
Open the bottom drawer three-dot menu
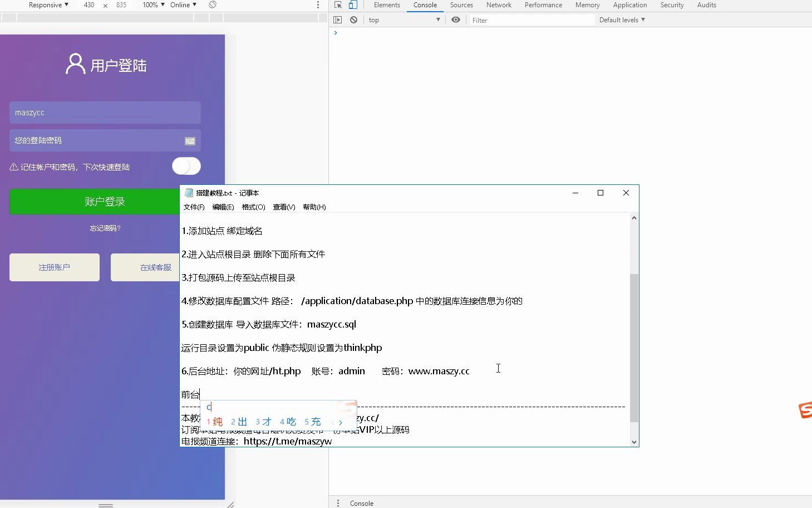338,503
